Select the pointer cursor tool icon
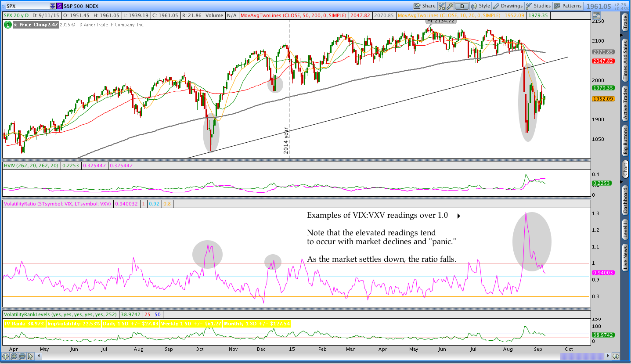Image resolution: width=631 pixels, height=364 pixels. 30,356
